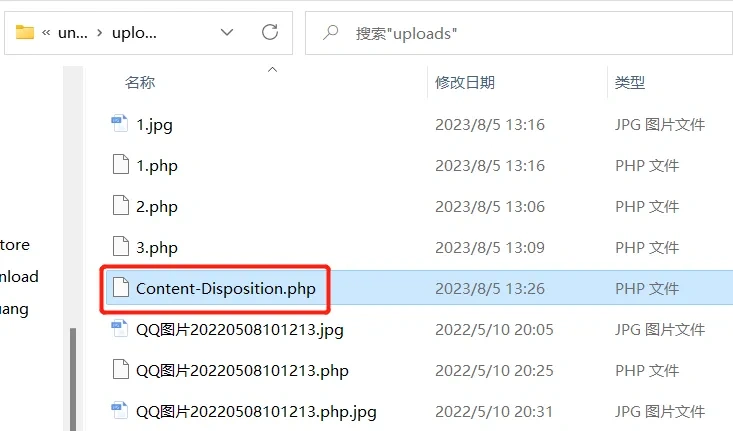Open the address bar history dropdown
The width and height of the screenshot is (733, 431).
(x=227, y=33)
